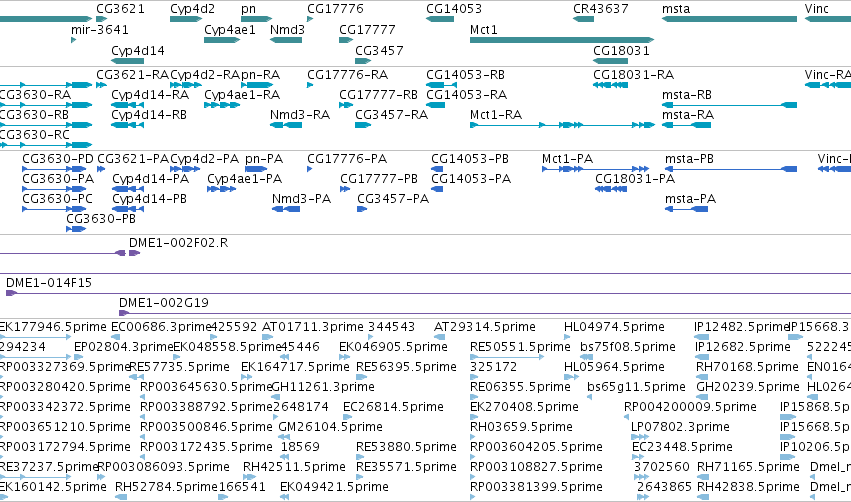Select protein CG3630-PC
Image resolution: width=851 pixels, height=502 pixels.
(57, 199)
